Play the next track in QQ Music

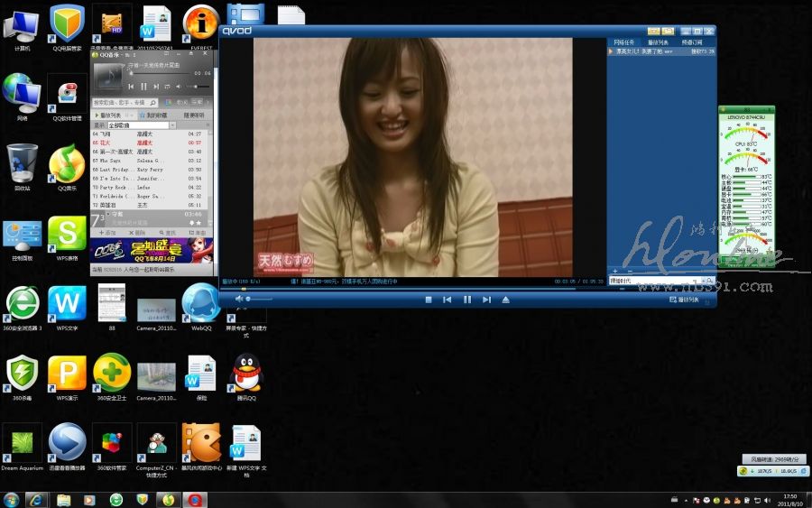pos(155,87)
